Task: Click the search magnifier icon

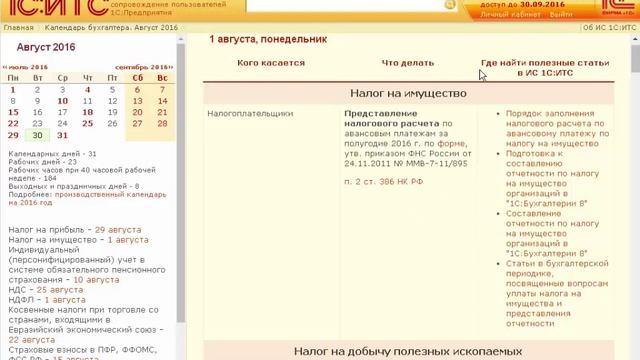Action: point(450,4)
